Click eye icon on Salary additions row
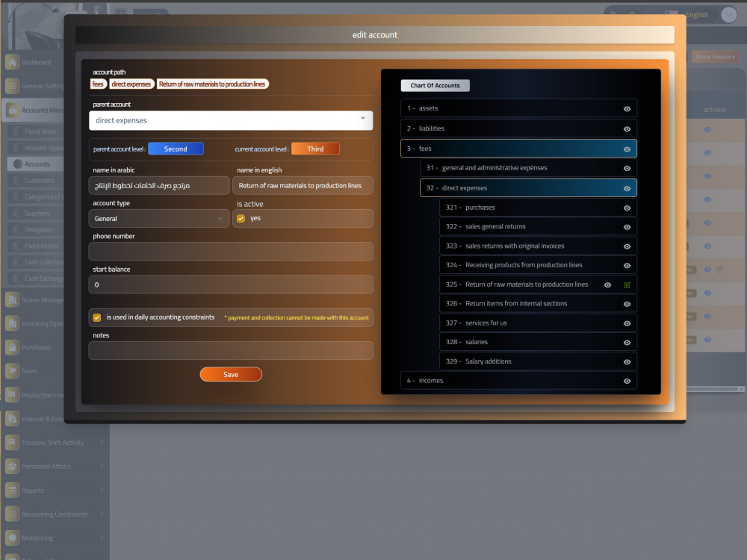This screenshot has width=747, height=560. 627,362
